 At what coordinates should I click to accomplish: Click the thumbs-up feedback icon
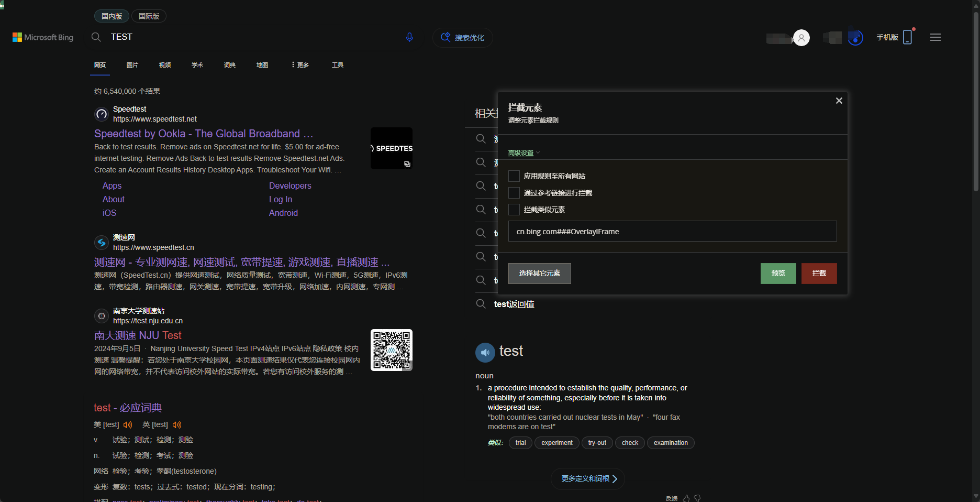686,498
